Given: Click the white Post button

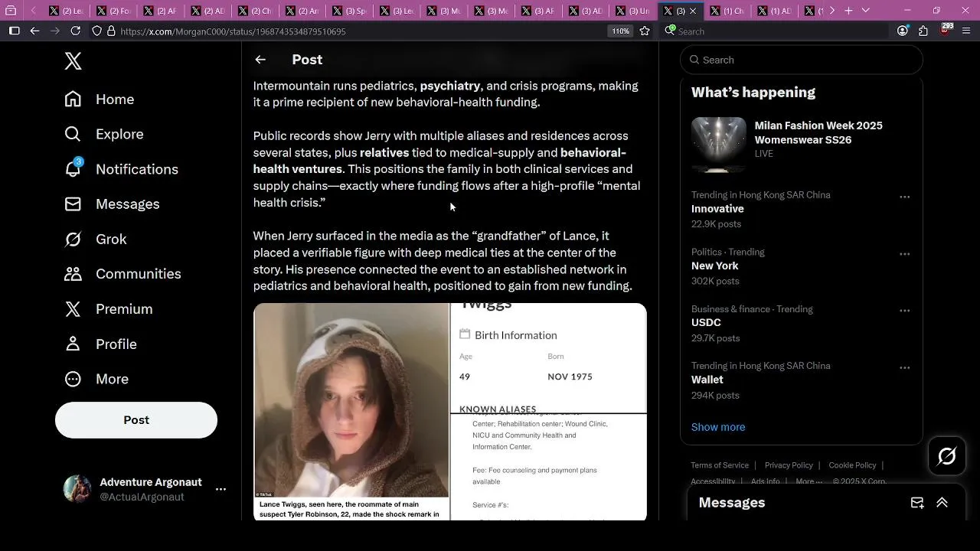Looking at the screenshot, I should pos(136,420).
